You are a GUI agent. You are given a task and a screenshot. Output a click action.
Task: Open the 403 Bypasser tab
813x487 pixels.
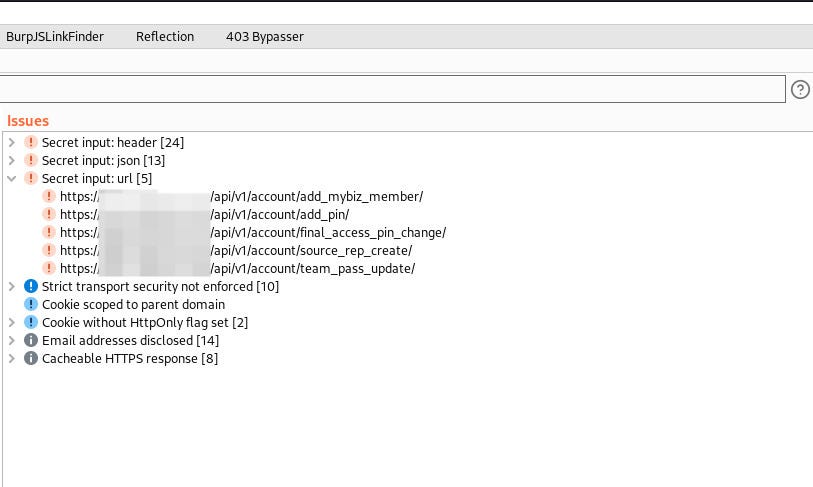tap(265, 37)
